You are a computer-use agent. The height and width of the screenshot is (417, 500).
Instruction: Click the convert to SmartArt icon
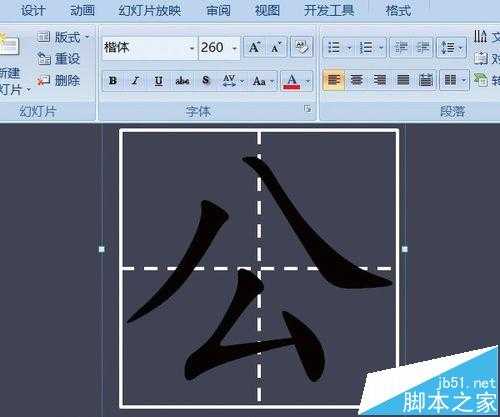tap(481, 80)
